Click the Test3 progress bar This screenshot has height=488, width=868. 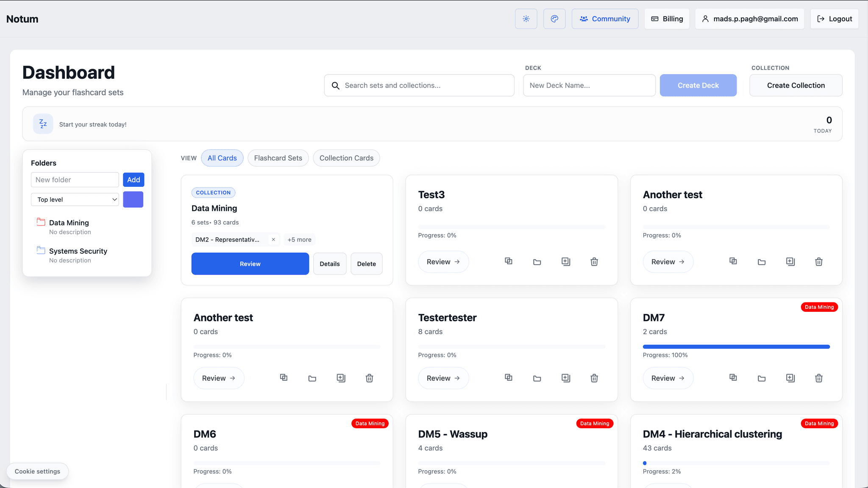point(512,227)
